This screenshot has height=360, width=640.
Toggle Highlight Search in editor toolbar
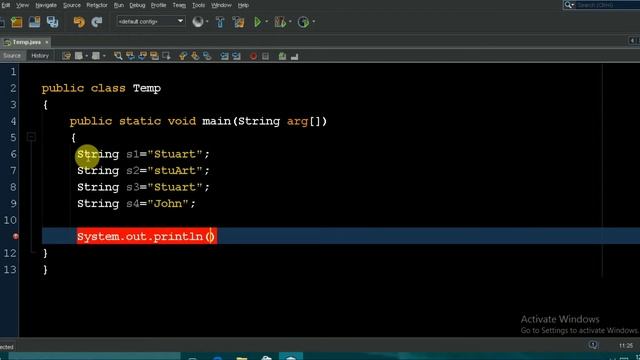[x=154, y=56]
